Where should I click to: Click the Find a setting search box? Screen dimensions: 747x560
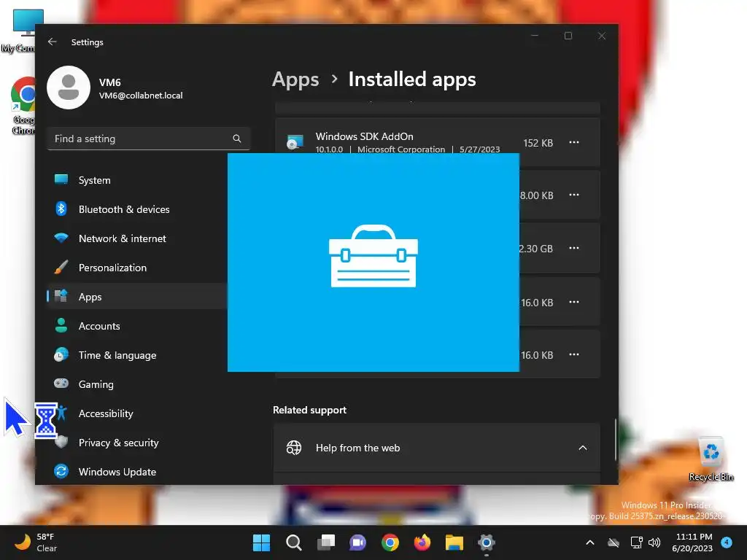coord(149,139)
